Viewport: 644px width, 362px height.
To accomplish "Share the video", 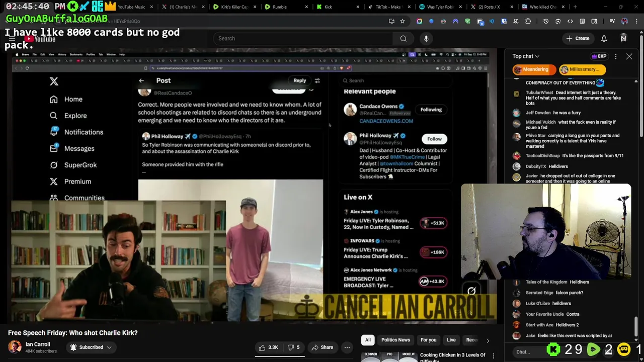I will [x=322, y=347].
